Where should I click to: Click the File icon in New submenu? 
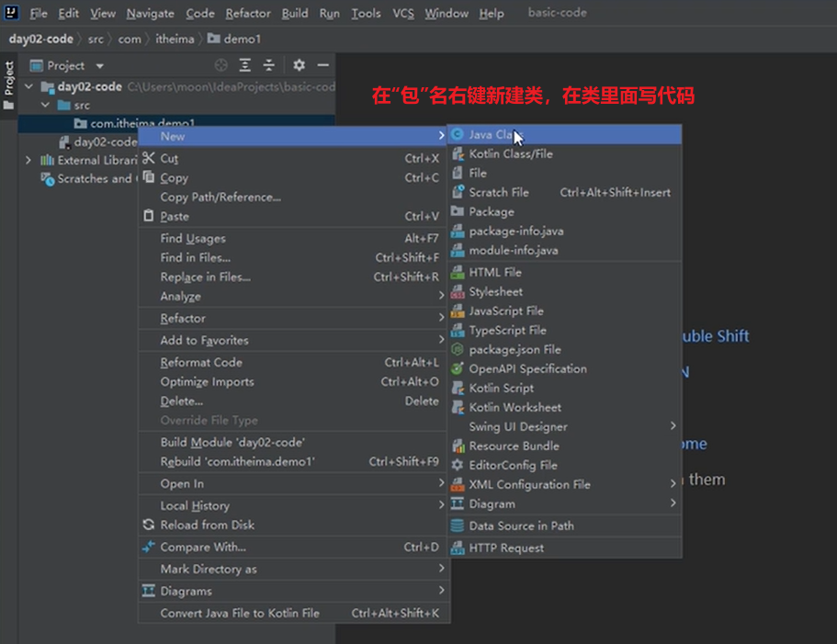pos(458,174)
